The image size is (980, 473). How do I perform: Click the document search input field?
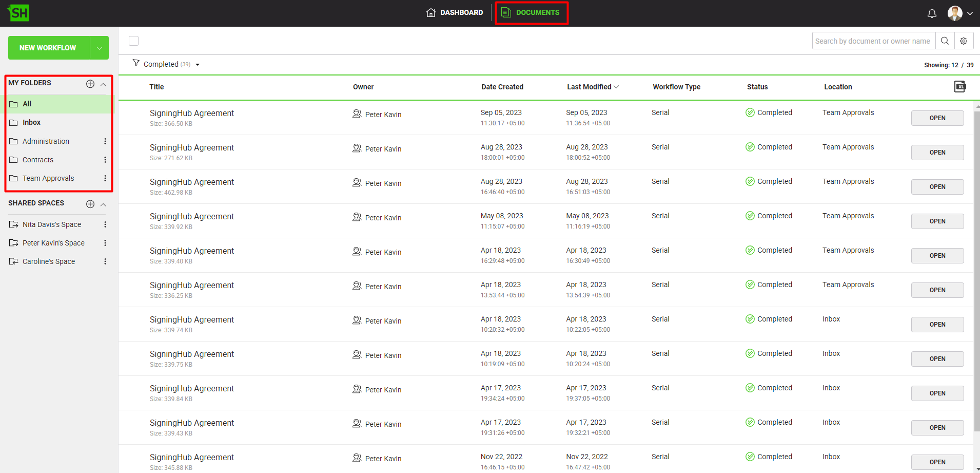point(873,41)
